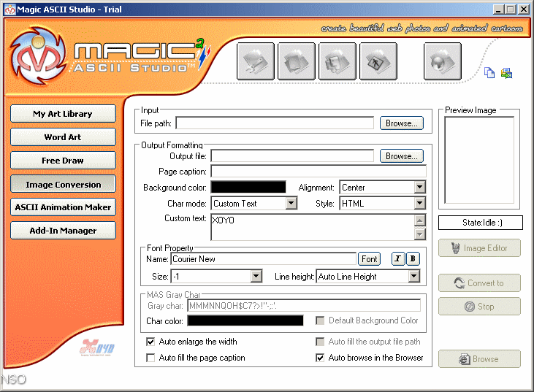This screenshot has height=392, width=534.
Task: Toggle Default Background Color checkbox
Action: point(320,320)
